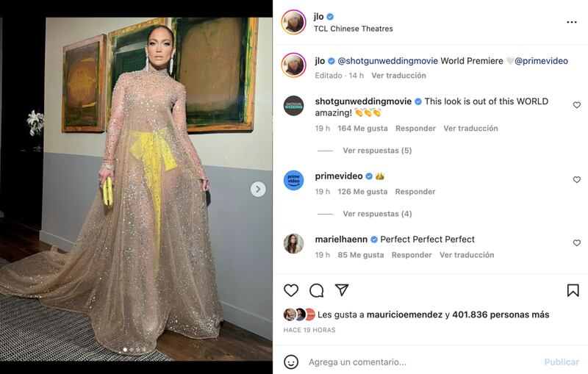The image size is (588, 374).
Task: Like the post with the heart icon
Action: point(291,290)
